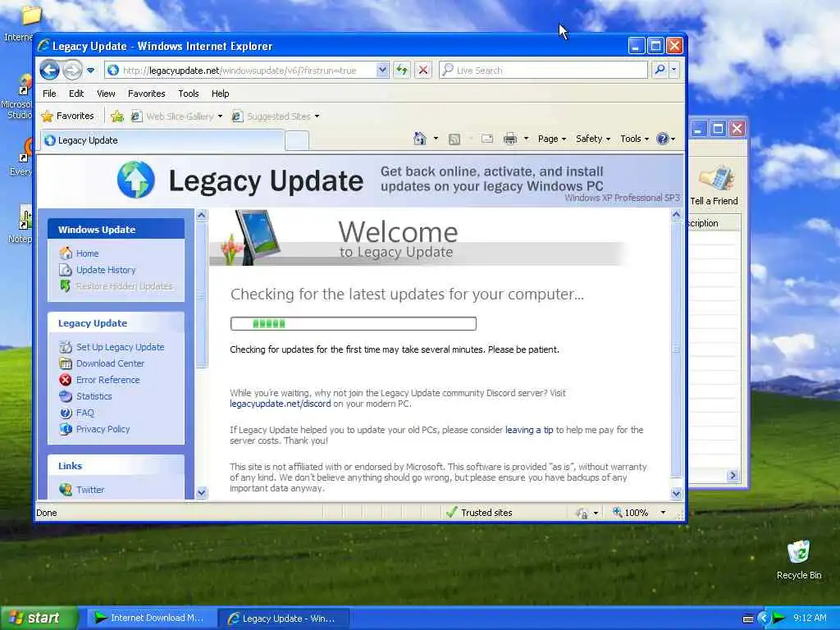Click the Print icon
Viewport: 840px width, 630px height.
[x=510, y=139]
